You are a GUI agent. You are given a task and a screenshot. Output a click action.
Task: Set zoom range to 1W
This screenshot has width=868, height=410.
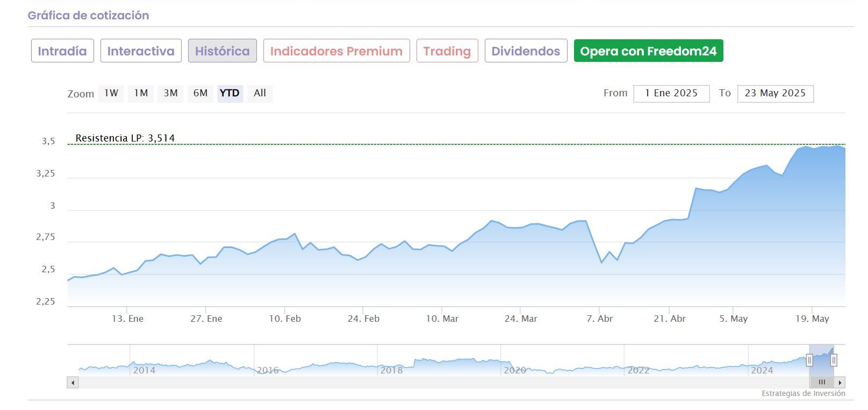pyautogui.click(x=111, y=93)
